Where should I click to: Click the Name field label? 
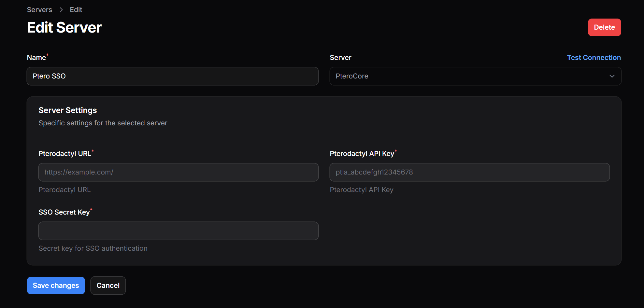click(x=36, y=58)
